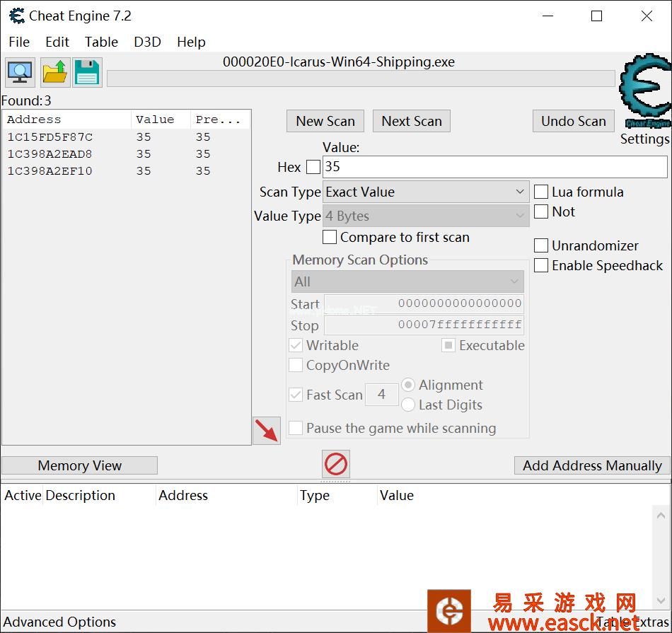The width and height of the screenshot is (672, 633).
Task: Click the process name 000020E0-Icarus-Win64-Shipping.exe
Action: pyautogui.click(x=339, y=62)
